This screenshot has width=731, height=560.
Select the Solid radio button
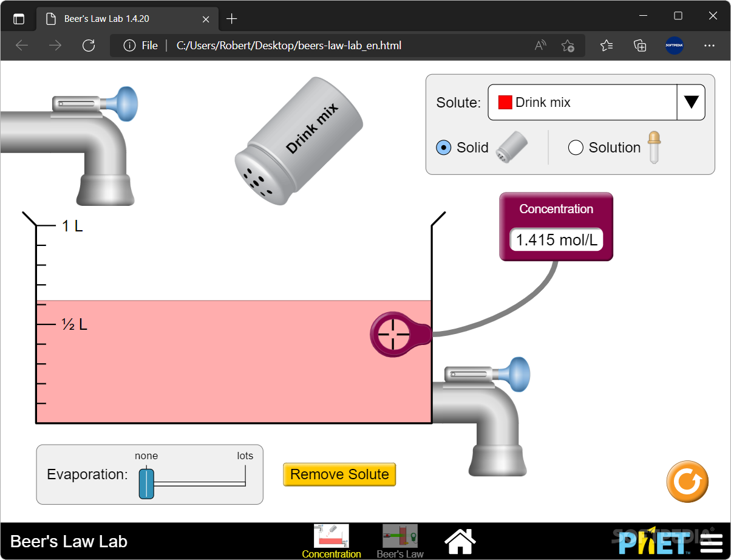coord(444,148)
